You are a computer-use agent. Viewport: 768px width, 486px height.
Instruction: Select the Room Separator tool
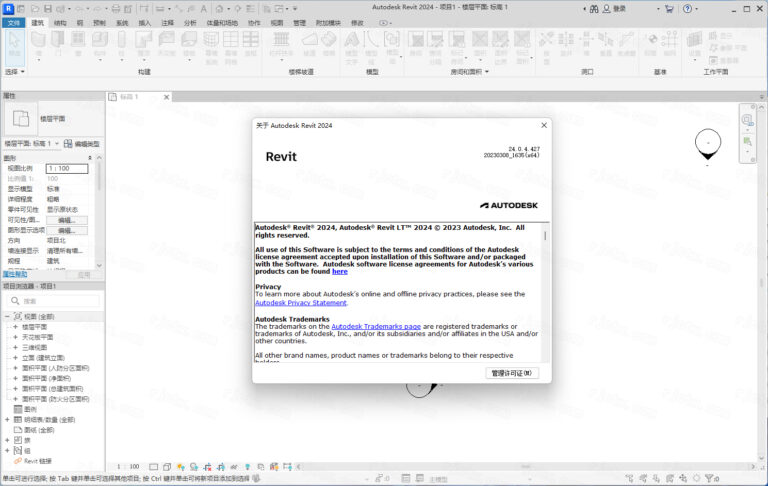click(x=435, y=47)
